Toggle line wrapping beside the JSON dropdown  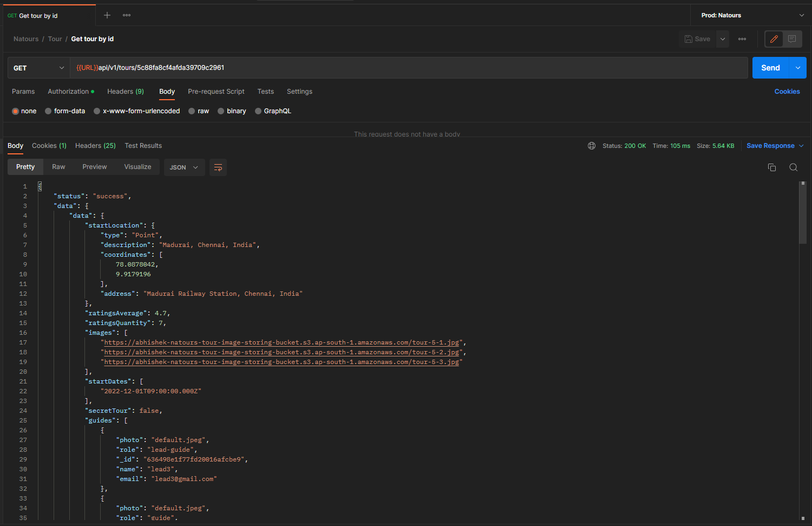pyautogui.click(x=218, y=167)
